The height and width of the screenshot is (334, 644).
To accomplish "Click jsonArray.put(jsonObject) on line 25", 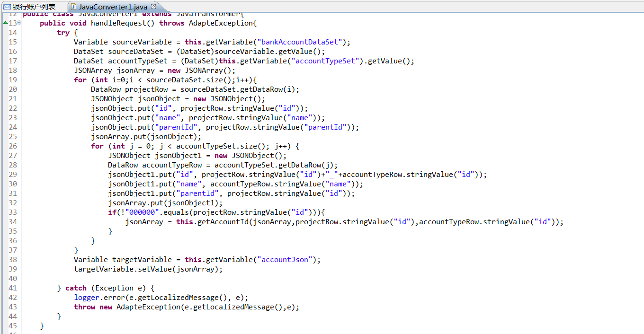I will click(144, 137).
